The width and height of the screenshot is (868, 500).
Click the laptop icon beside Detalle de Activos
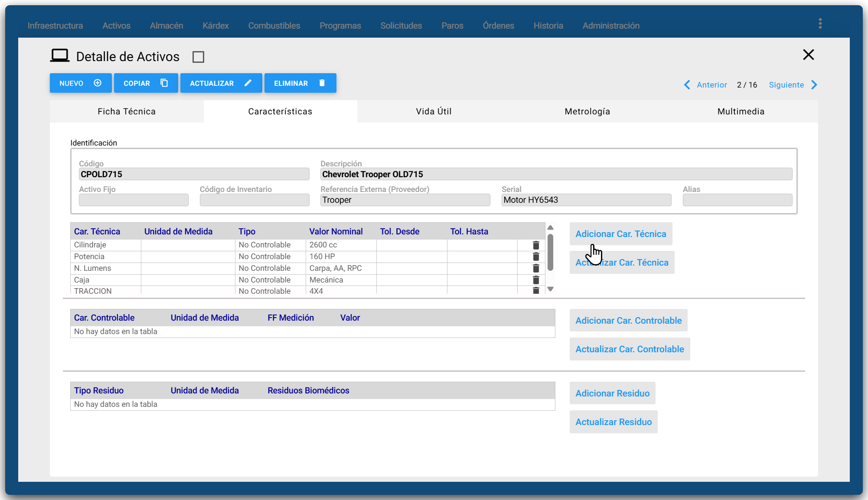coord(60,56)
